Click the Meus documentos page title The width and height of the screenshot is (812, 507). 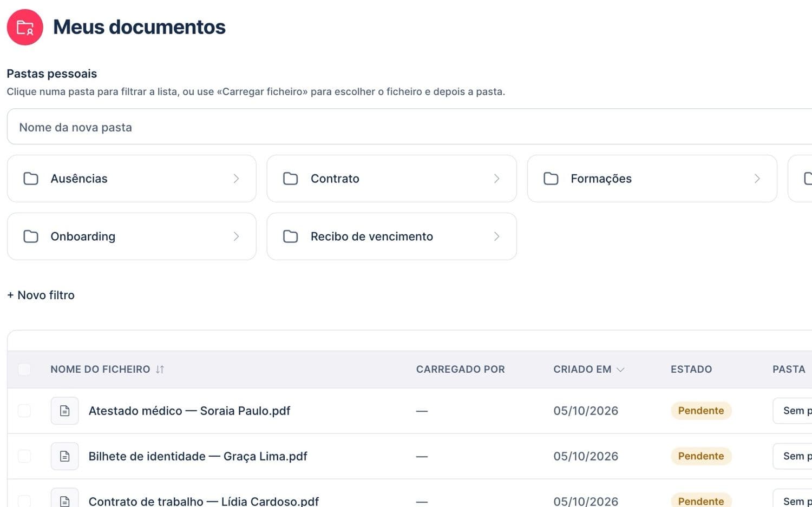tap(139, 27)
